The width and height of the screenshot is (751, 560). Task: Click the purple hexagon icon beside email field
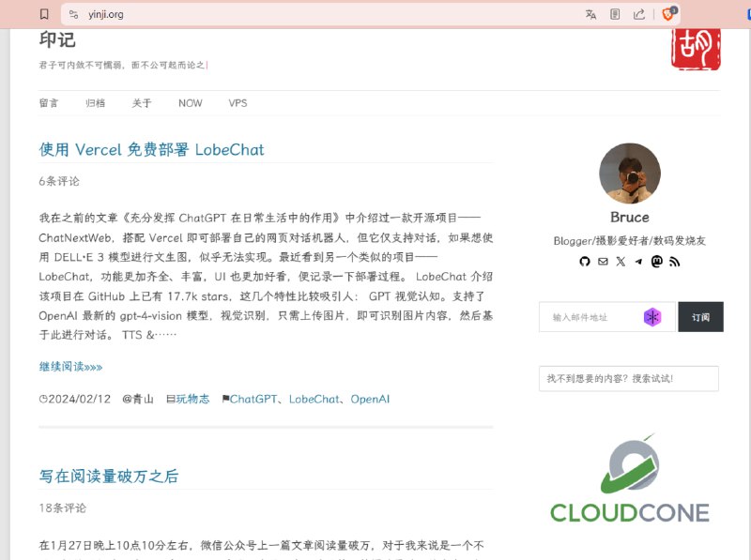(654, 317)
